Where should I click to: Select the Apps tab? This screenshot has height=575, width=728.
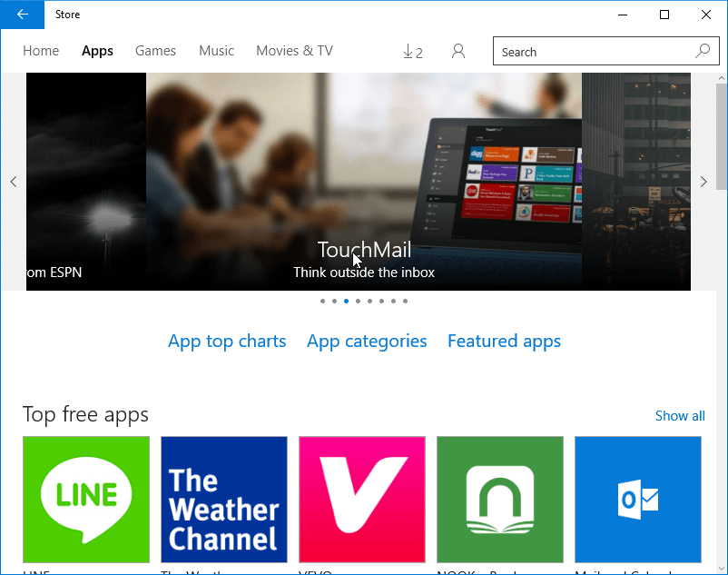(x=97, y=51)
